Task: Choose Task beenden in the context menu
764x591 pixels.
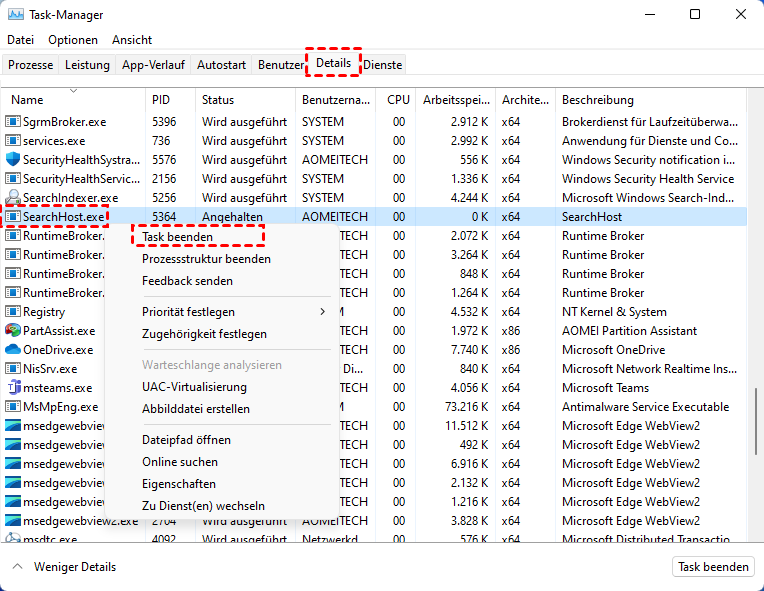Action: pyautogui.click(x=177, y=237)
